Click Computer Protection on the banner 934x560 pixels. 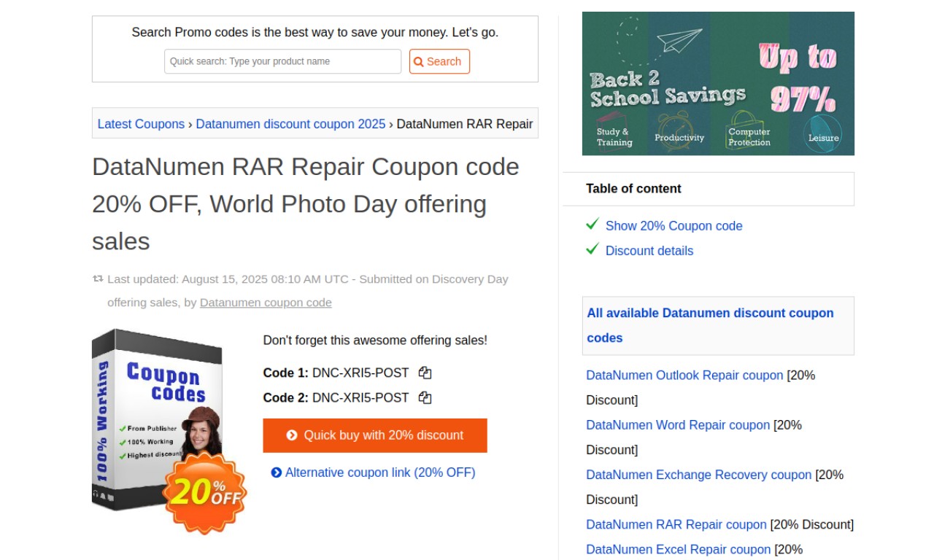click(x=749, y=137)
